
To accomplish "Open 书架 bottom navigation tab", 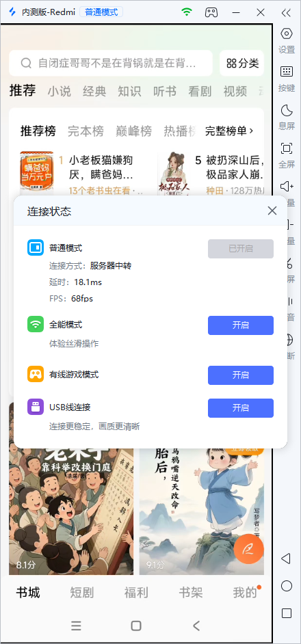I will point(191,593).
